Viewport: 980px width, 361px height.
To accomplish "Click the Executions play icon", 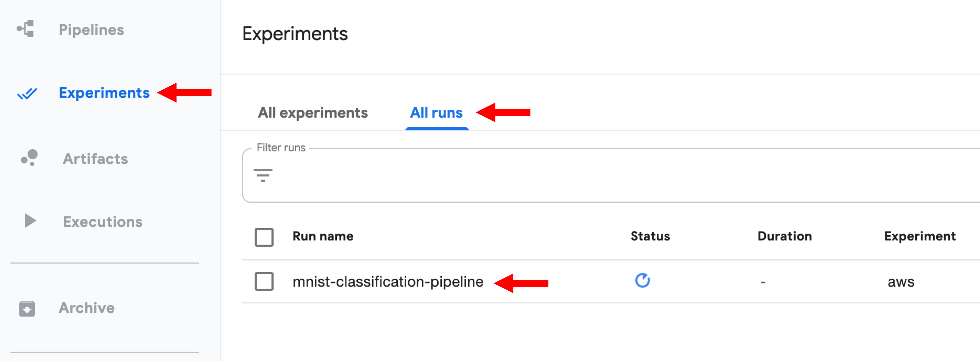I will pyautogui.click(x=30, y=220).
